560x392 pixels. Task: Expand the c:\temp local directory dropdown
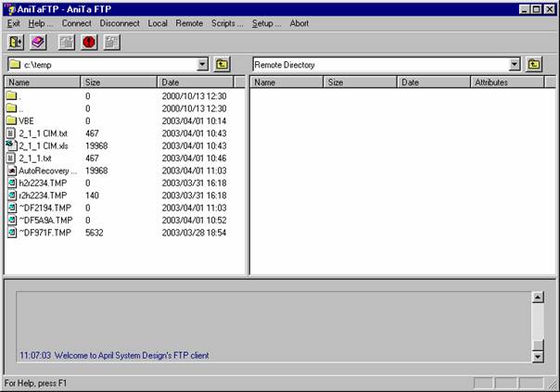[x=203, y=65]
